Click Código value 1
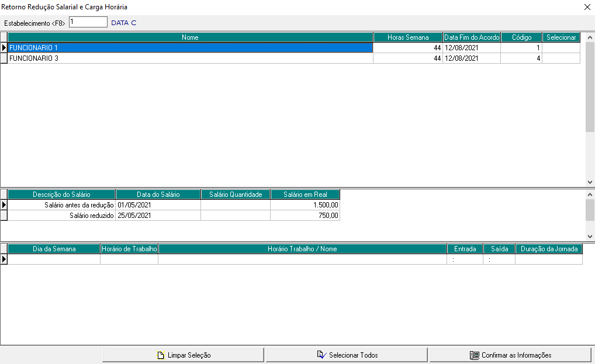The width and height of the screenshot is (595, 364). [x=522, y=48]
